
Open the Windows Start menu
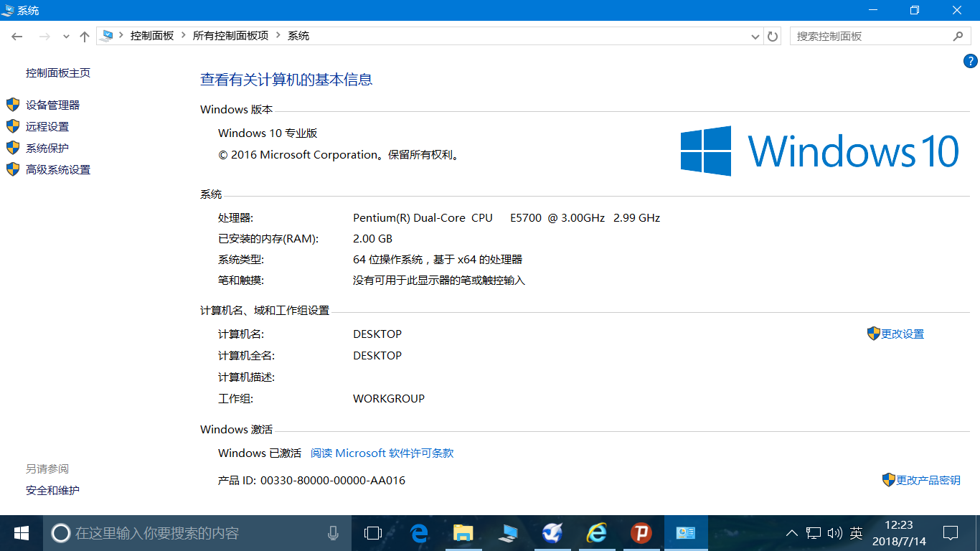pos(22,533)
